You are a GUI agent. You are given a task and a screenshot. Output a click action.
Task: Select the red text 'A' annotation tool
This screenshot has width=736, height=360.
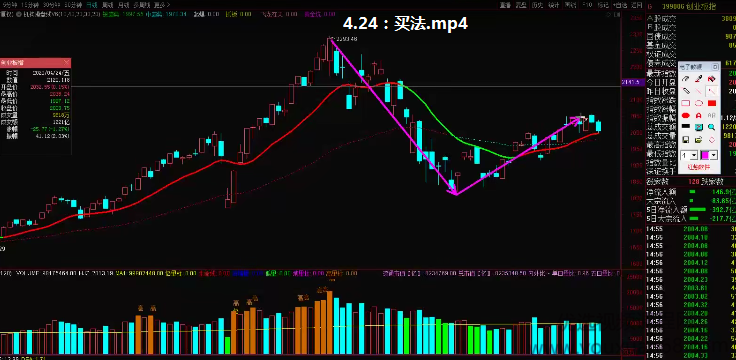699,115
